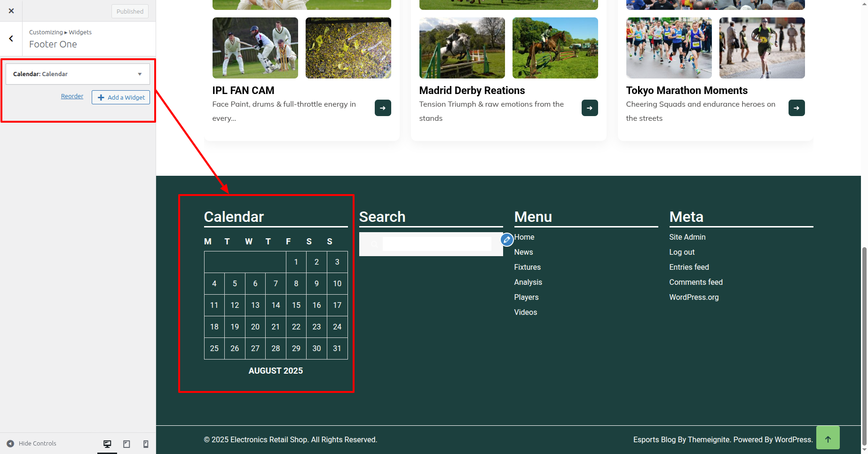Close the Customizer with the X icon
868x454 pixels.
click(11, 11)
